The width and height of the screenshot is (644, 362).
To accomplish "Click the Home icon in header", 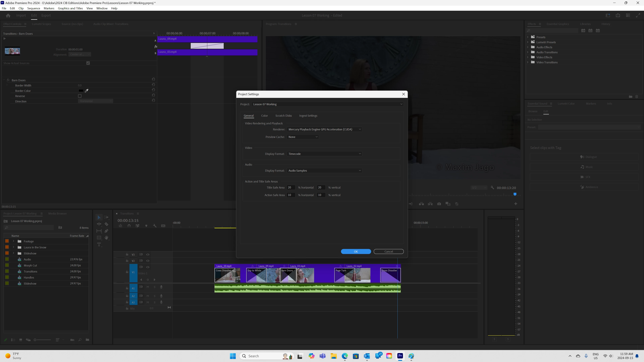I will click(x=8, y=15).
